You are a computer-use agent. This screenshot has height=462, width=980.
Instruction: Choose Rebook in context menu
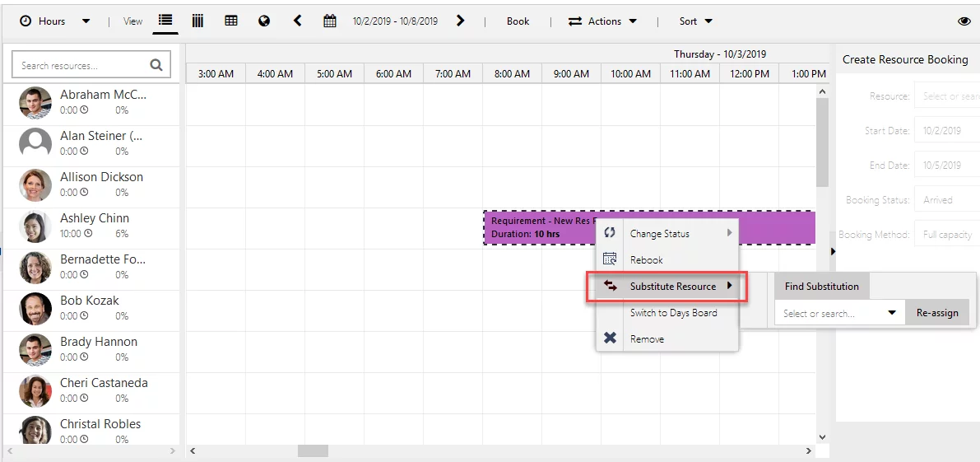point(646,259)
